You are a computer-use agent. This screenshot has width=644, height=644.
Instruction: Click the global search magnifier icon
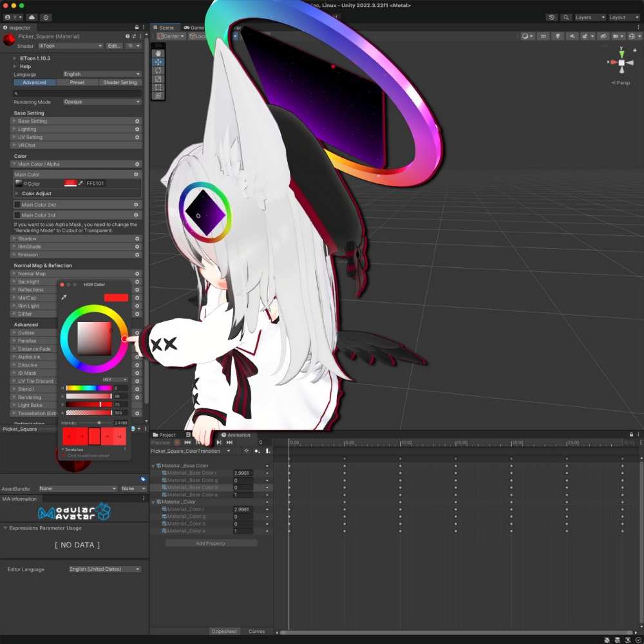(566, 17)
